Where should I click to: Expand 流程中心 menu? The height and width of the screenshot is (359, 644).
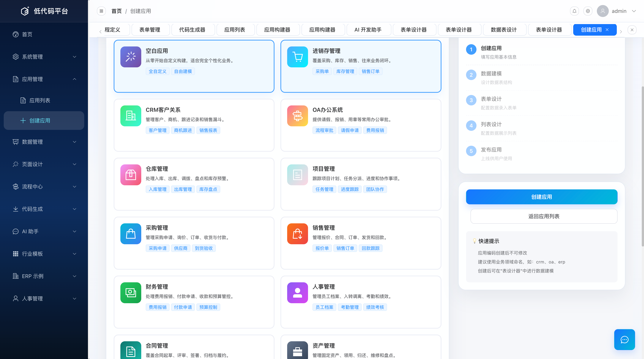tap(44, 187)
